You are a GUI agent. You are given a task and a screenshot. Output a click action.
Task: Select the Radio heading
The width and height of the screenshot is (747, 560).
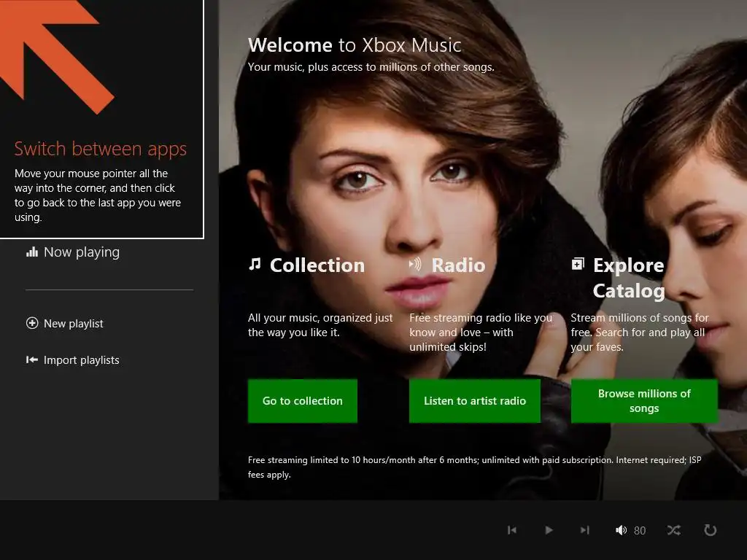click(x=458, y=265)
